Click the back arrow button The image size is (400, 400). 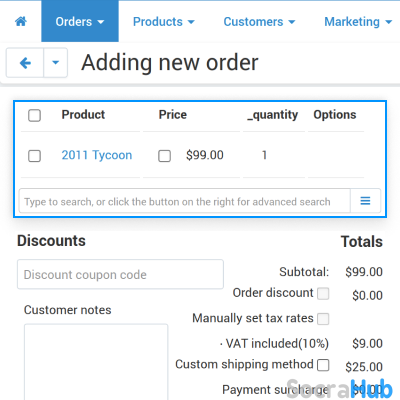(x=25, y=63)
